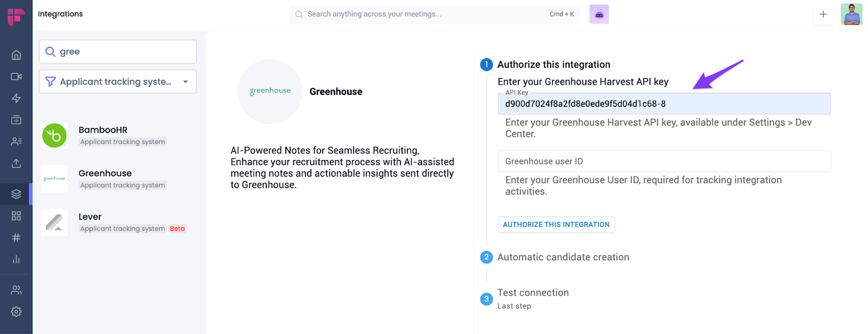Expand the Applicant tracking system filter dropdown
The width and height of the screenshot is (868, 334).
tap(118, 81)
